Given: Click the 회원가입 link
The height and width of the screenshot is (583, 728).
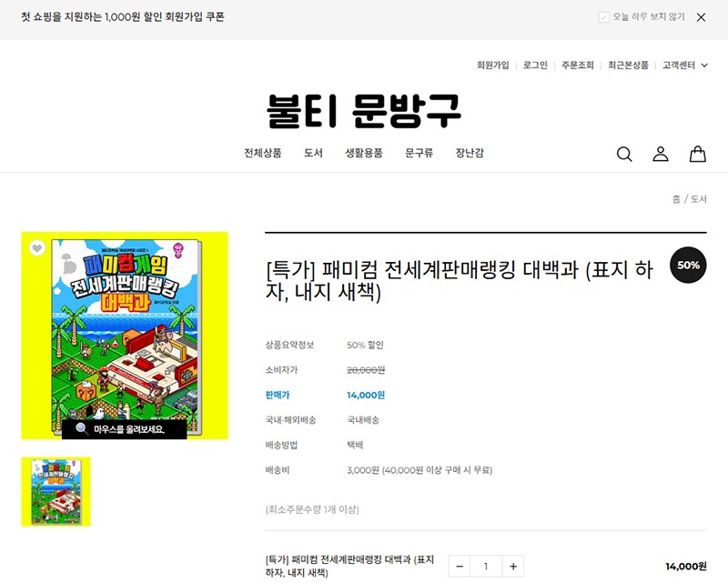Looking at the screenshot, I should point(492,65).
